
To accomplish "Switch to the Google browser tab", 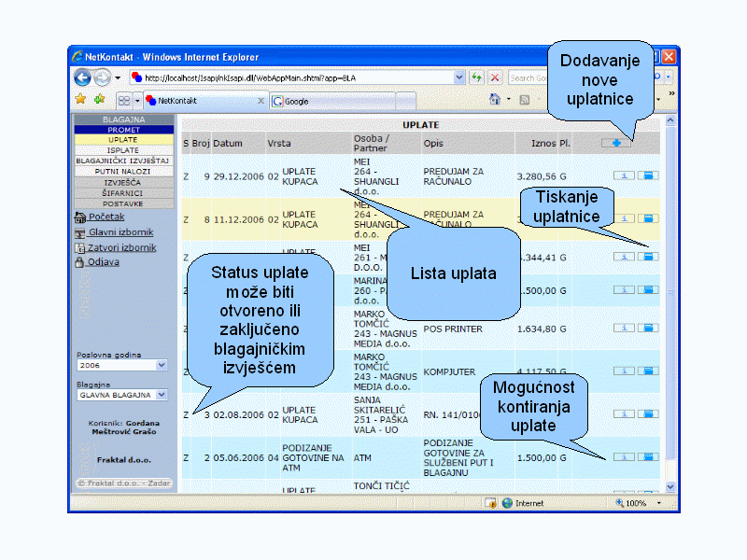I will click(332, 101).
